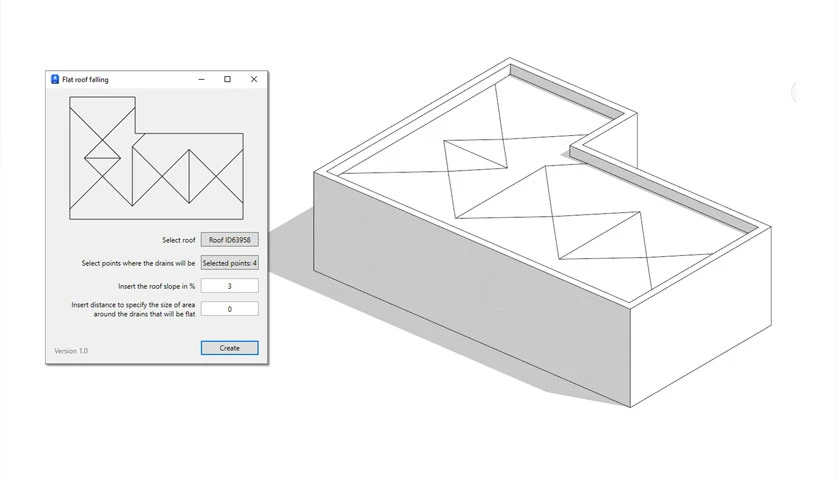Click the flat area distance input field
The image size is (836, 484).
point(230,309)
